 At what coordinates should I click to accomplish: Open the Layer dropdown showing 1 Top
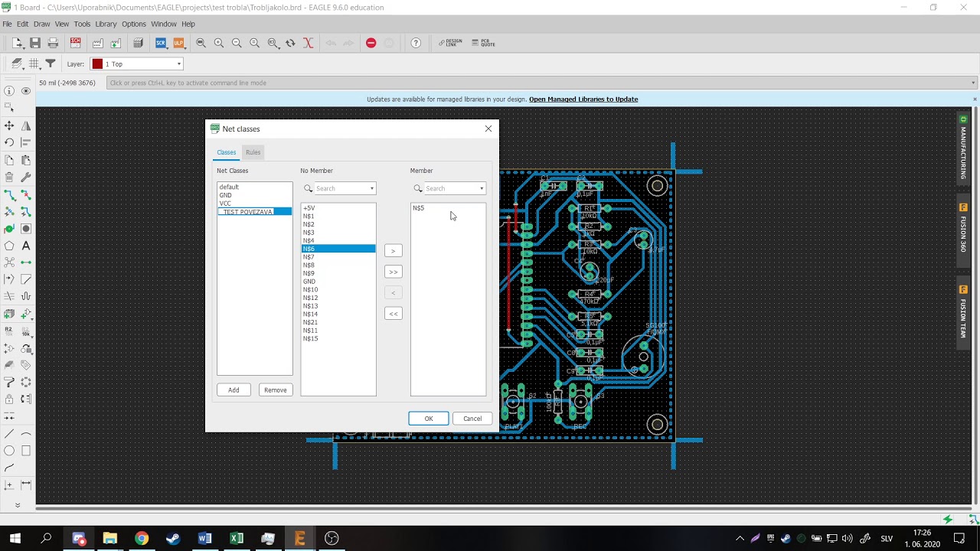pos(138,64)
